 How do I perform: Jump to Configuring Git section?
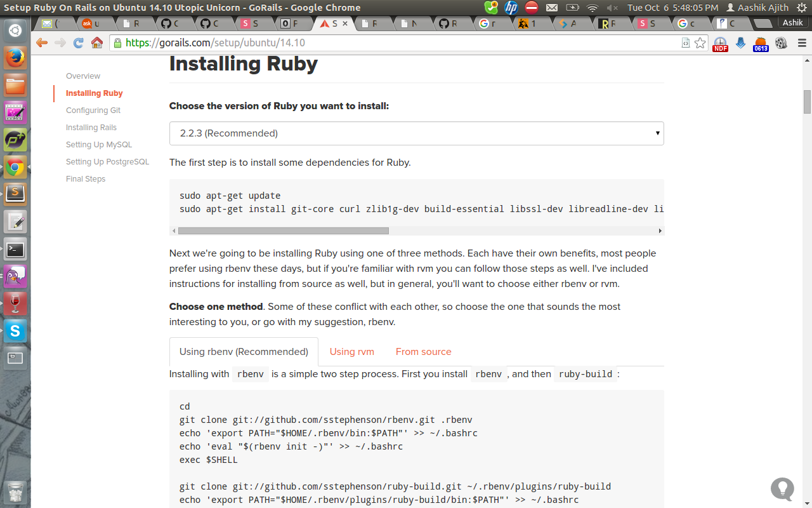pos(93,110)
